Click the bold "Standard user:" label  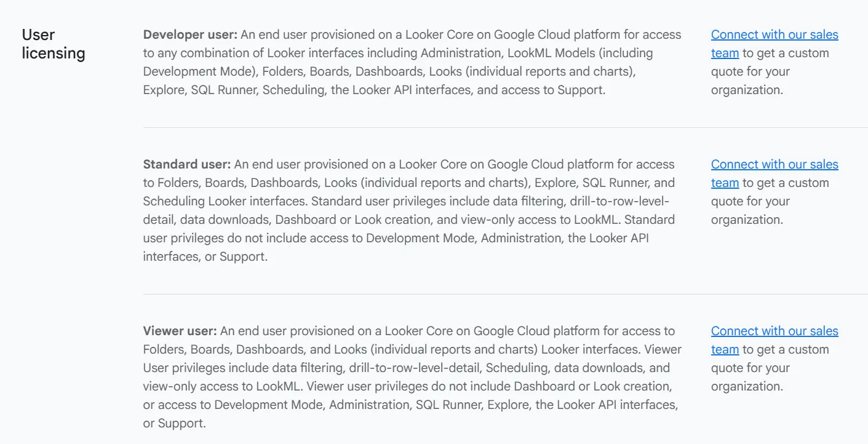click(x=187, y=164)
